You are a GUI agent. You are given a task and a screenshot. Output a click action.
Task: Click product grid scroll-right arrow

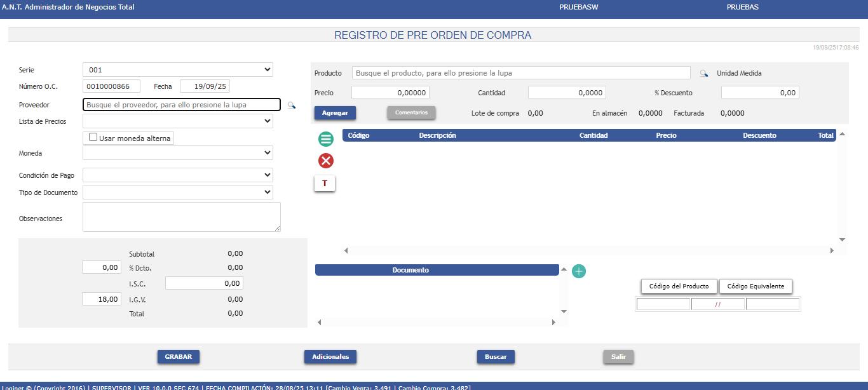(832, 251)
